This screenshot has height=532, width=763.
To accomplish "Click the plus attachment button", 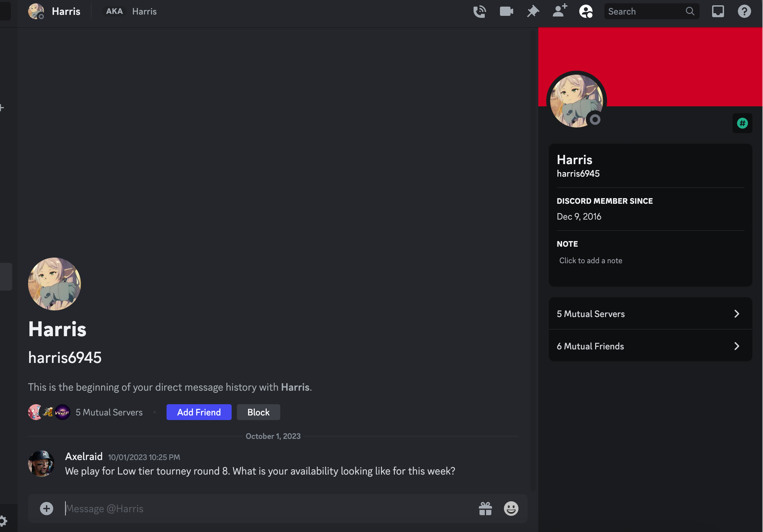I will coord(47,509).
